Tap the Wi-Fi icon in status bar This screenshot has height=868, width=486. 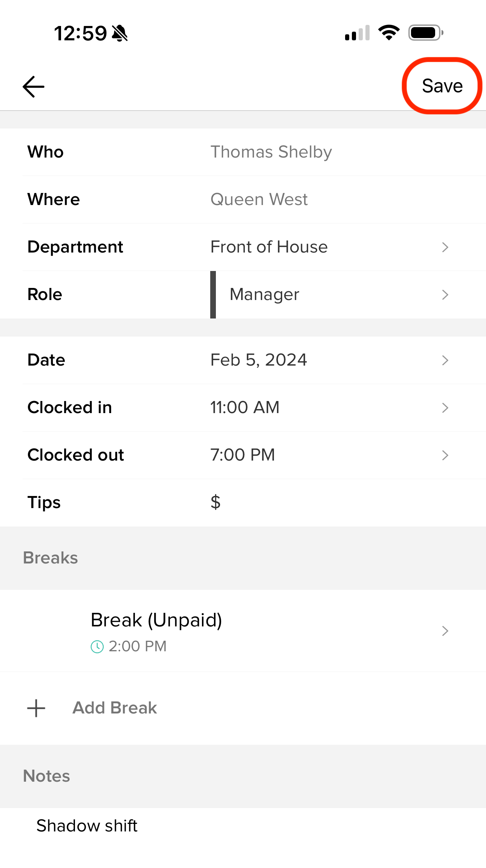[389, 33]
